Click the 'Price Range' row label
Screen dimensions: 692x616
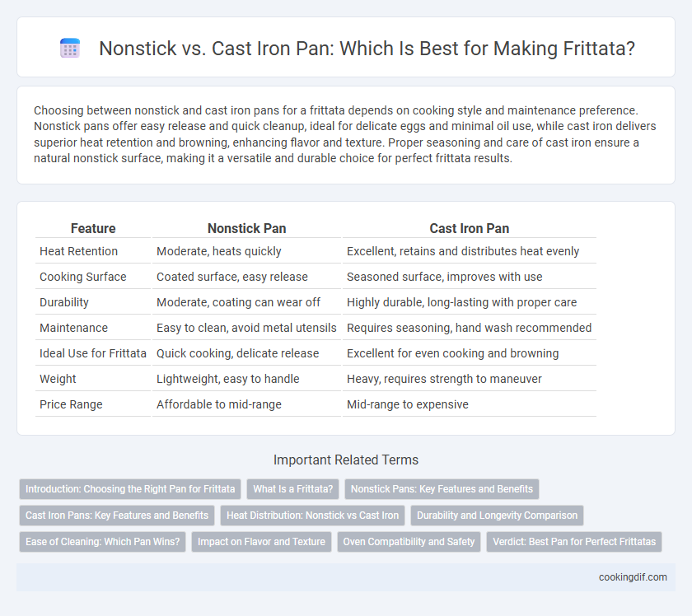[71, 404]
